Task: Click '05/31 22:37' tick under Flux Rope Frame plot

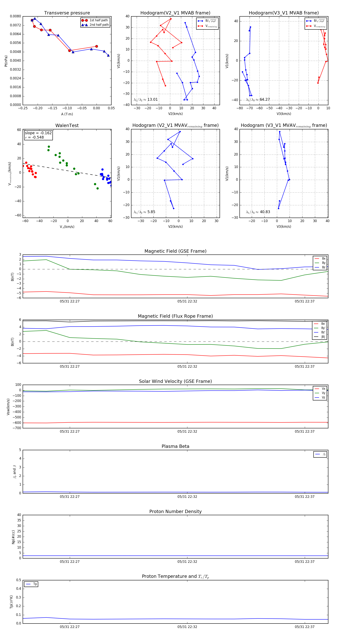Action: [x=305, y=366]
